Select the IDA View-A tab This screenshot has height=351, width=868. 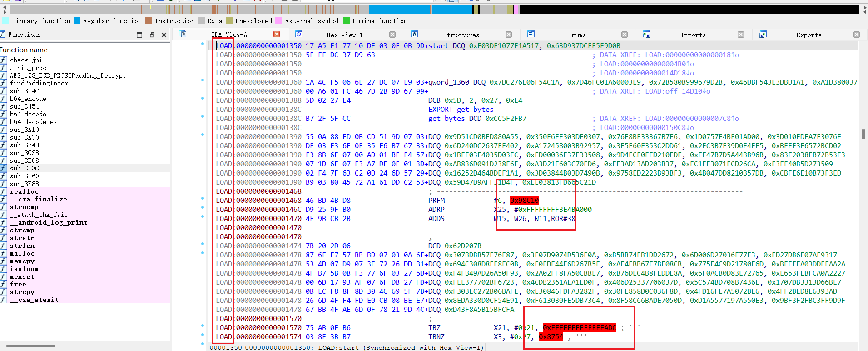[x=229, y=35]
